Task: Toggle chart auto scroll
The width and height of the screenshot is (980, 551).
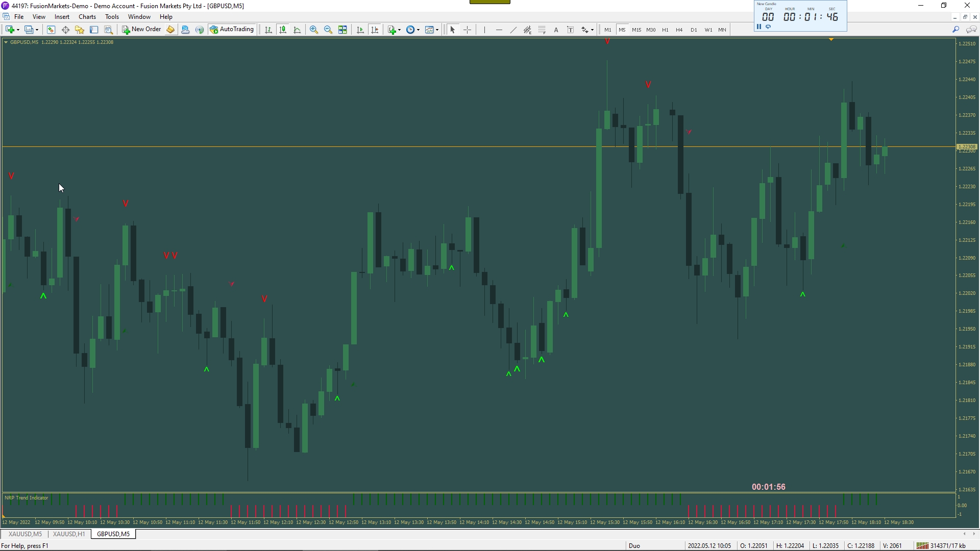Action: (x=360, y=30)
